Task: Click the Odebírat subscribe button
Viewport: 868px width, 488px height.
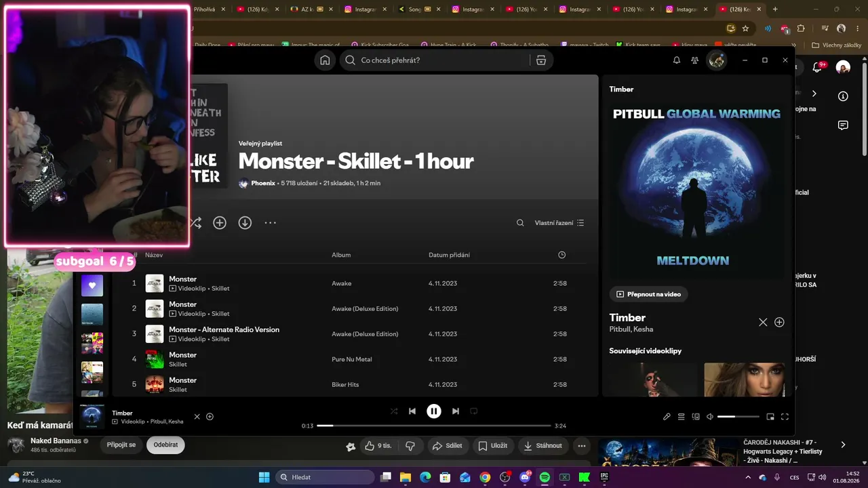Action: [x=165, y=445]
